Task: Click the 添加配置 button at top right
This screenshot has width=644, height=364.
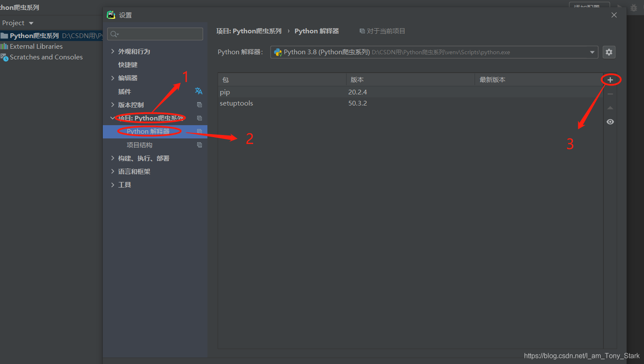Action: tap(589, 6)
